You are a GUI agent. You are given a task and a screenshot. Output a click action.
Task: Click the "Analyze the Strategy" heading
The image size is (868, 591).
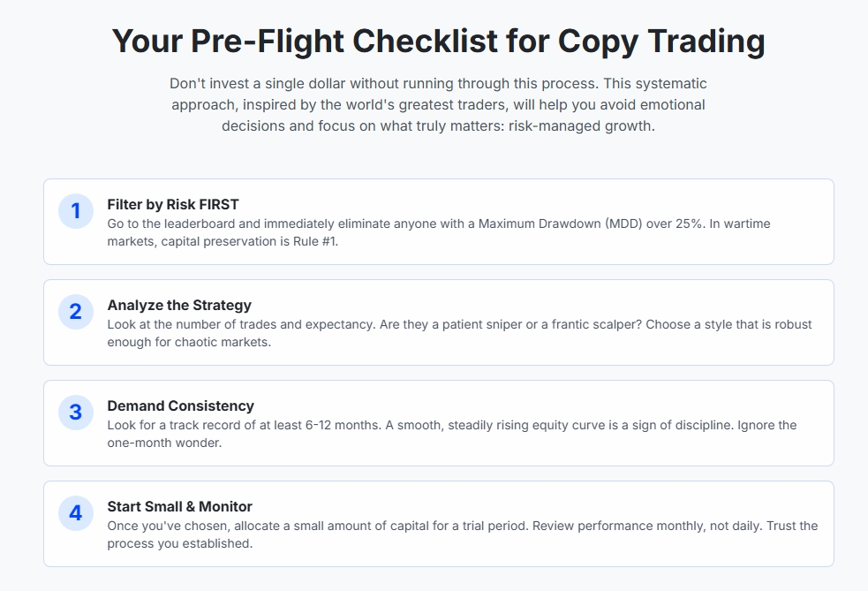pos(179,305)
